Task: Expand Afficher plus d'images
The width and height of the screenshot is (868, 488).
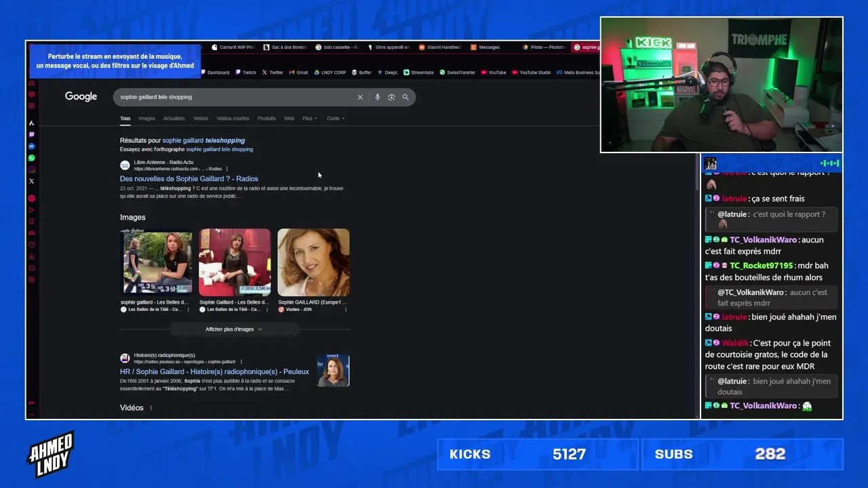Action: tap(234, 329)
